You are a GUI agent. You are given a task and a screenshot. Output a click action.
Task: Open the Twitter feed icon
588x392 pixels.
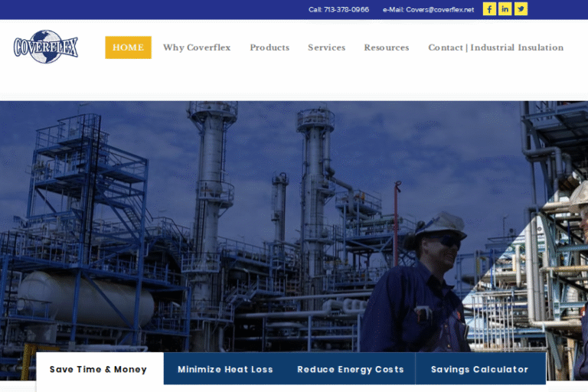point(521,9)
